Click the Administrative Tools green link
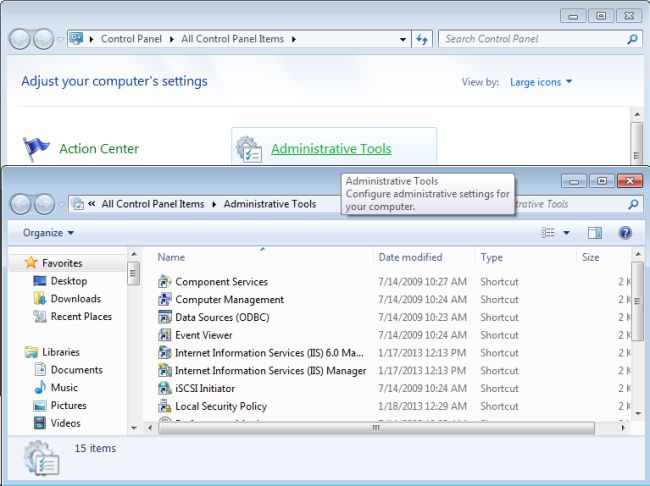Viewport: 650px width, 486px height. click(331, 148)
